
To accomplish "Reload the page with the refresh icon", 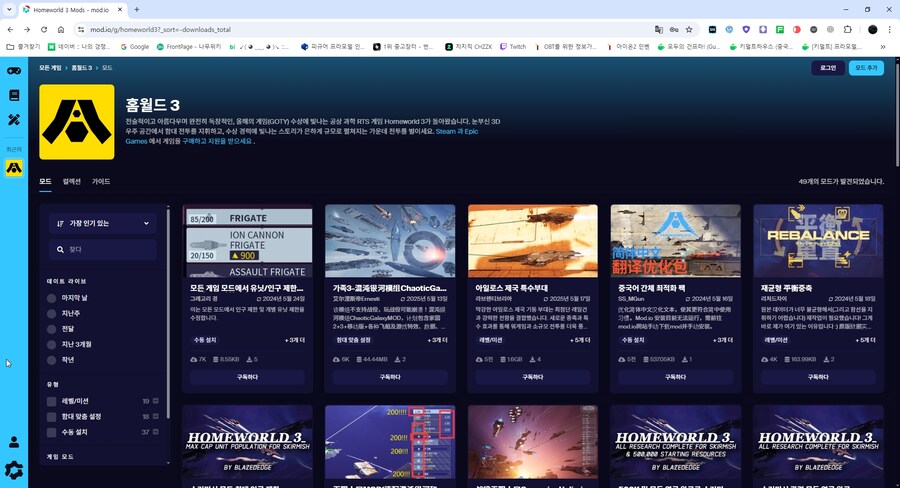I will point(44,29).
